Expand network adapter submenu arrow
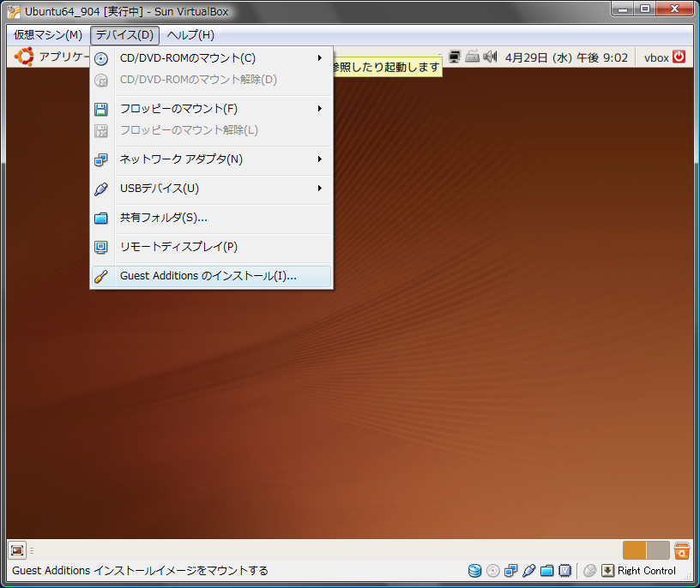 tap(320, 159)
